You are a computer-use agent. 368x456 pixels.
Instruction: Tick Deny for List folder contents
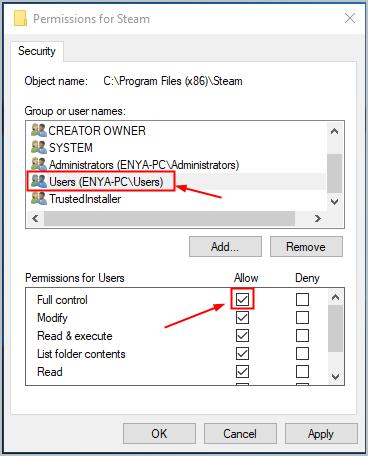point(302,353)
